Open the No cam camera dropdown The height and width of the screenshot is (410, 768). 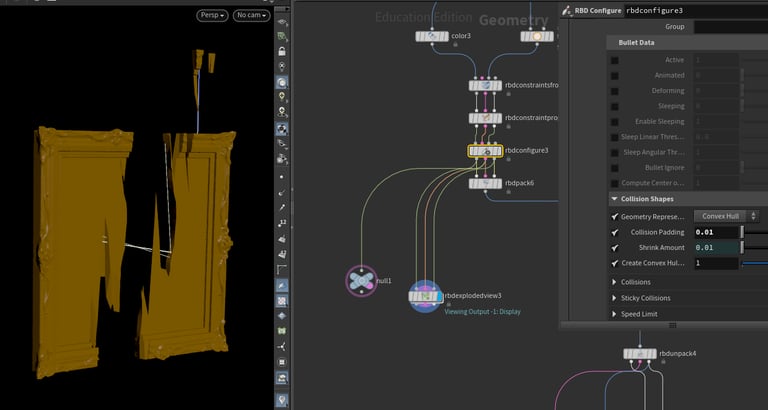252,16
